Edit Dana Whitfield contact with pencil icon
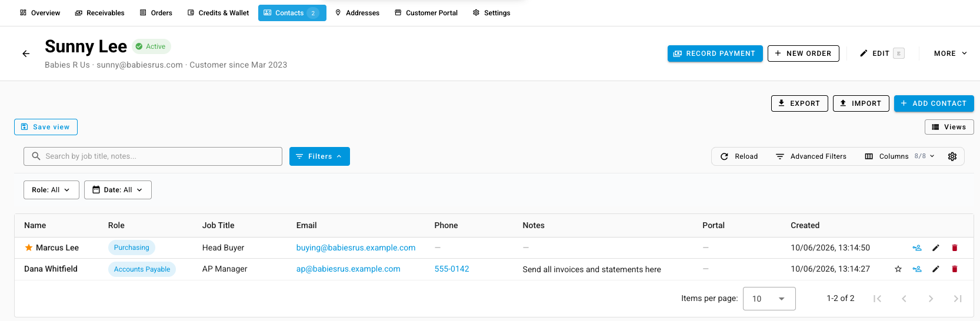 936,269
